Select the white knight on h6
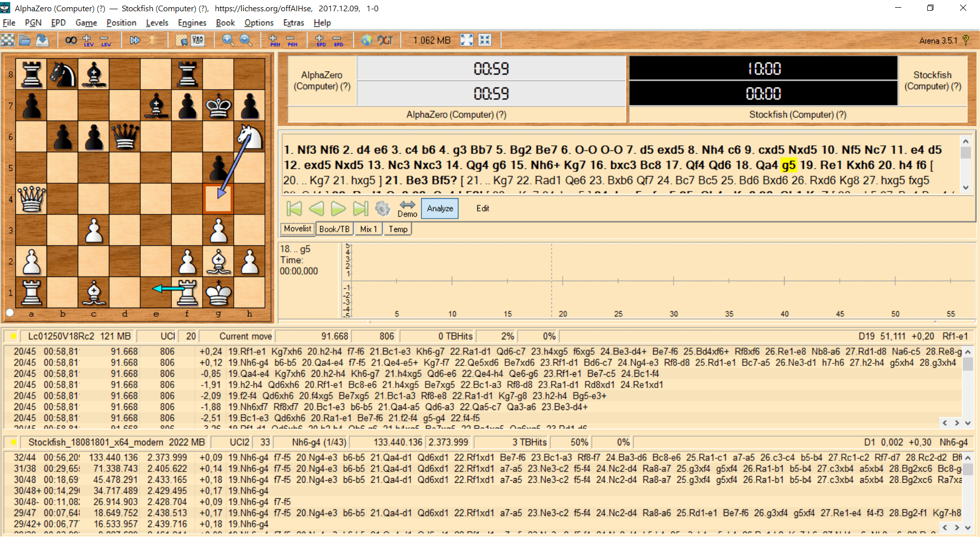The height and width of the screenshot is (537, 980). click(x=250, y=137)
